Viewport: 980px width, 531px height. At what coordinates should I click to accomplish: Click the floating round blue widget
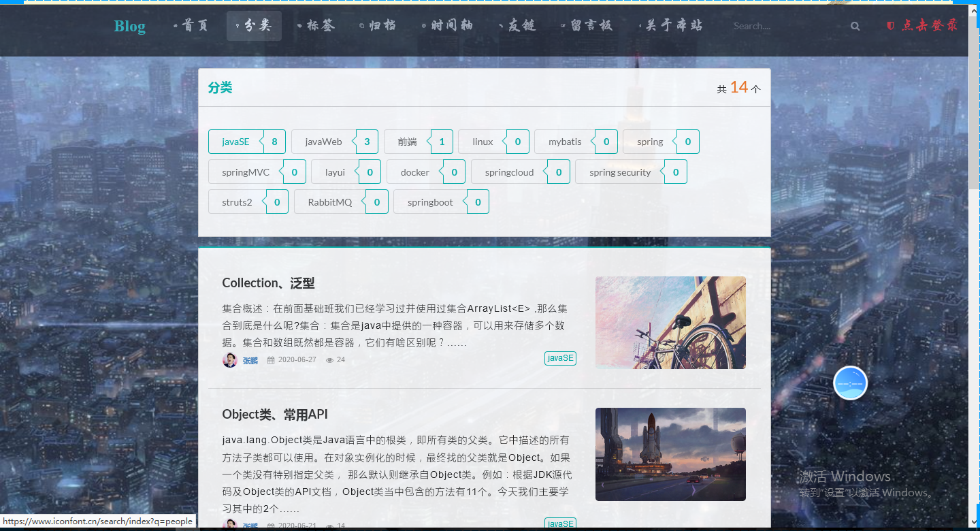[x=850, y=383]
